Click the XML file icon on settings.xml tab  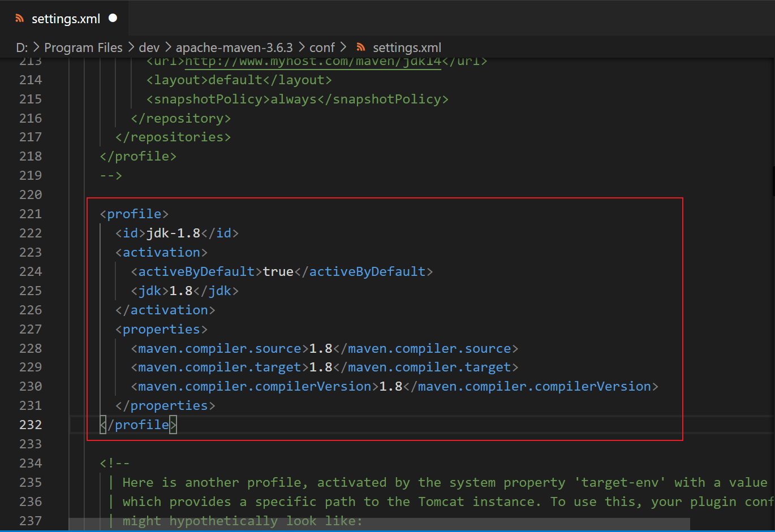(20, 19)
